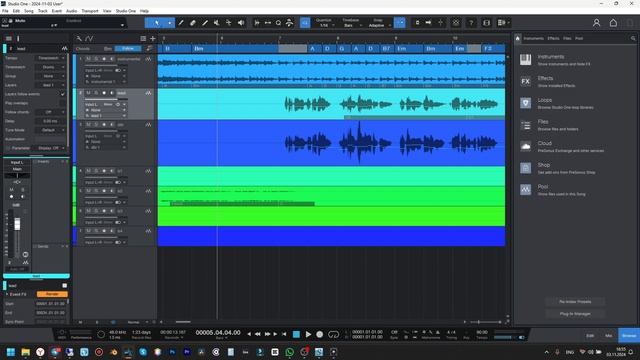Screen dimensions: 640x360
Task: Click the Stop transport button
Action: [x=297, y=334]
